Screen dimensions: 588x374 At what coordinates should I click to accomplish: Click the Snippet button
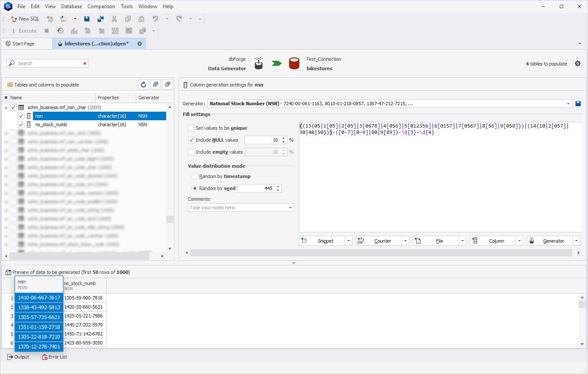point(322,241)
